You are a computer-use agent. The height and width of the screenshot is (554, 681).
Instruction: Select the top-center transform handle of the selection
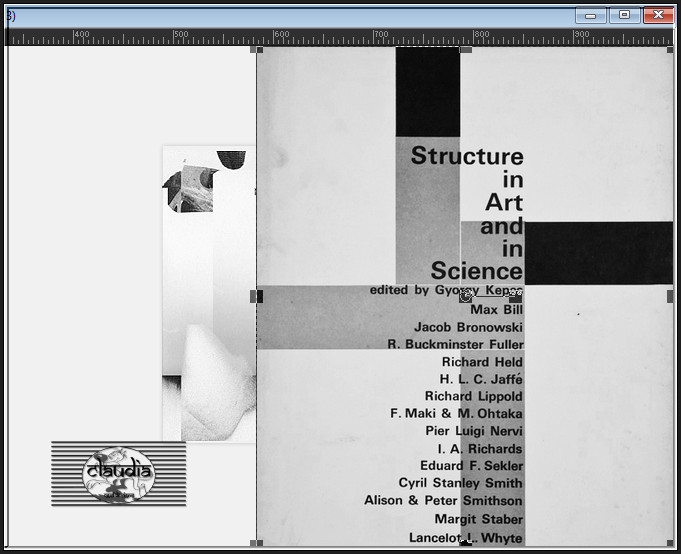[466, 50]
